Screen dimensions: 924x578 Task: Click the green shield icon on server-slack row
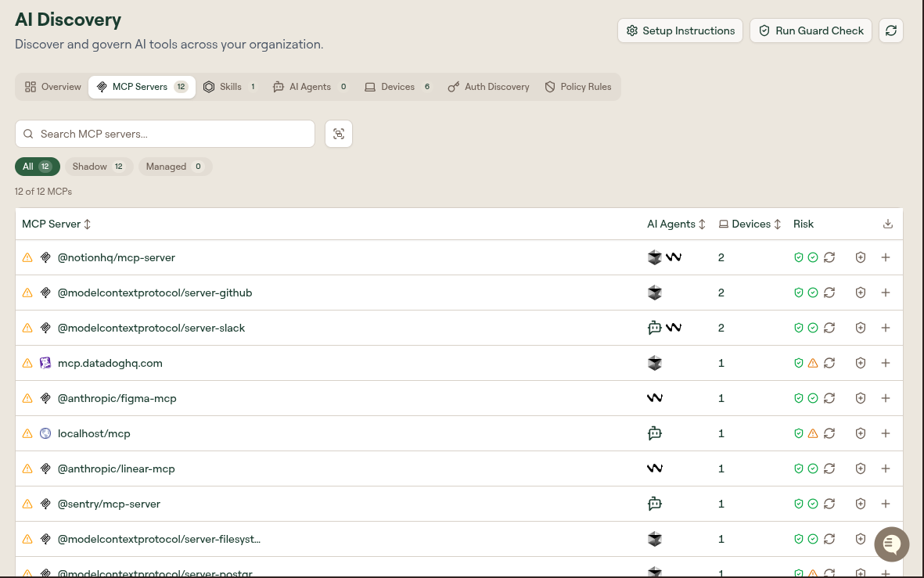tap(799, 328)
